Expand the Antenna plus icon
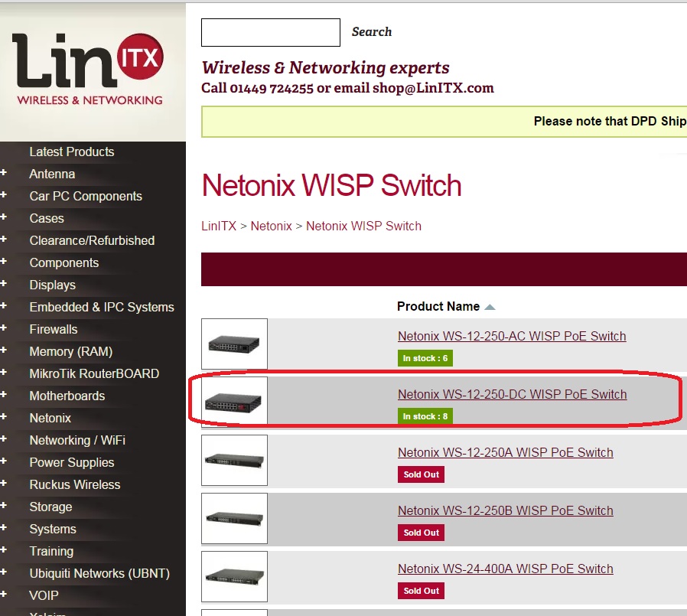The height and width of the screenshot is (616, 687). coord(4,173)
